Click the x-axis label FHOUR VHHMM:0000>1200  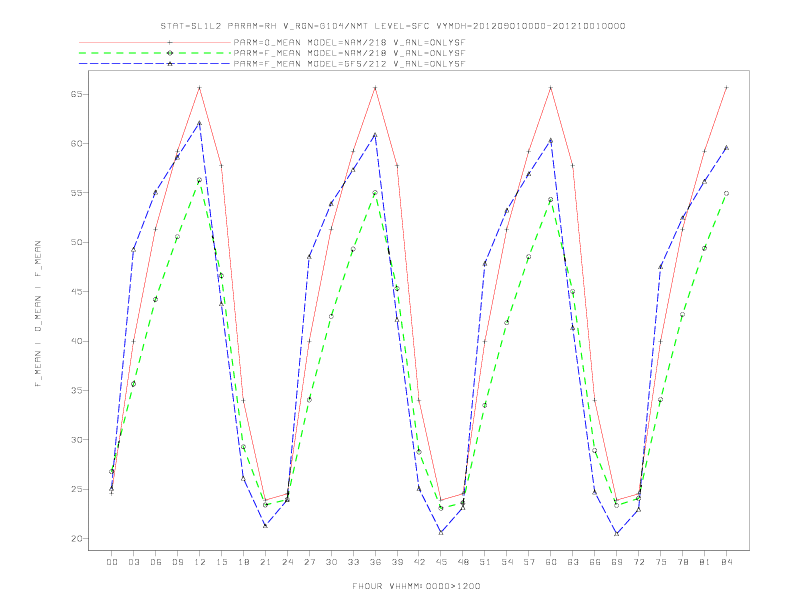(416, 586)
